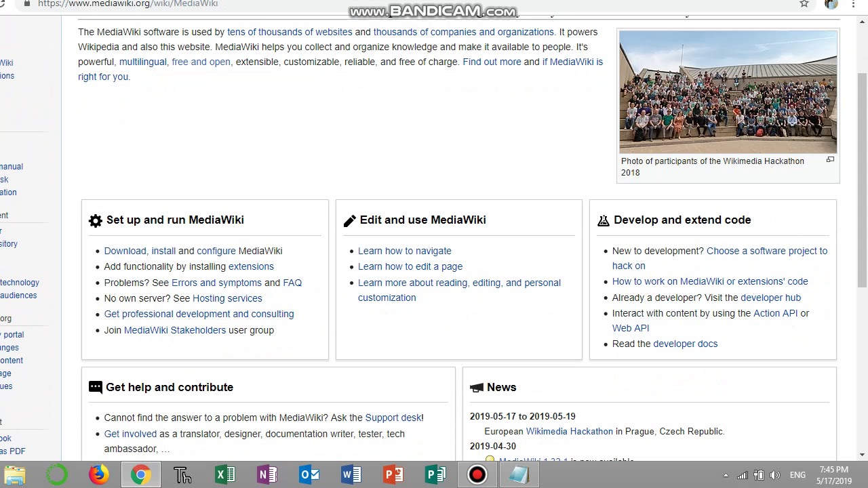Open the 'extensions' link
The image size is (868, 488).
pyautogui.click(x=251, y=266)
